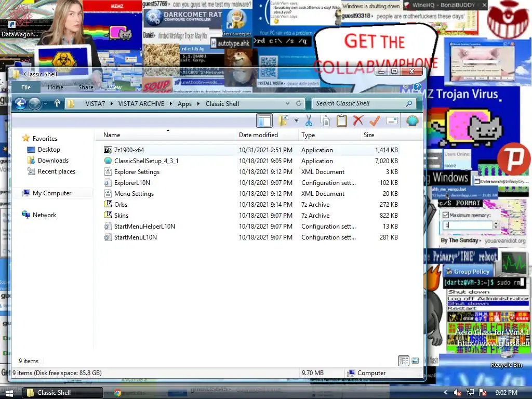Open the Home ribbon tab
Viewport: 532px width, 399px height.
55,87
